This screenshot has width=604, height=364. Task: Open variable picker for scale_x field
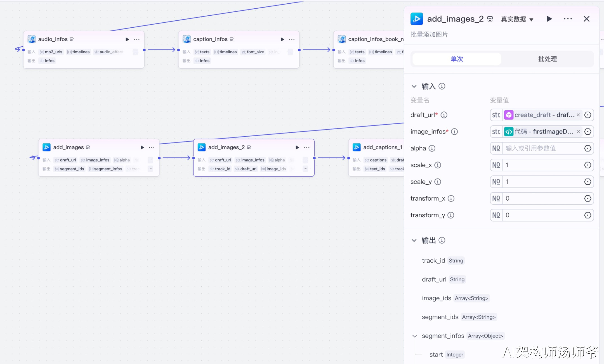tap(588, 165)
